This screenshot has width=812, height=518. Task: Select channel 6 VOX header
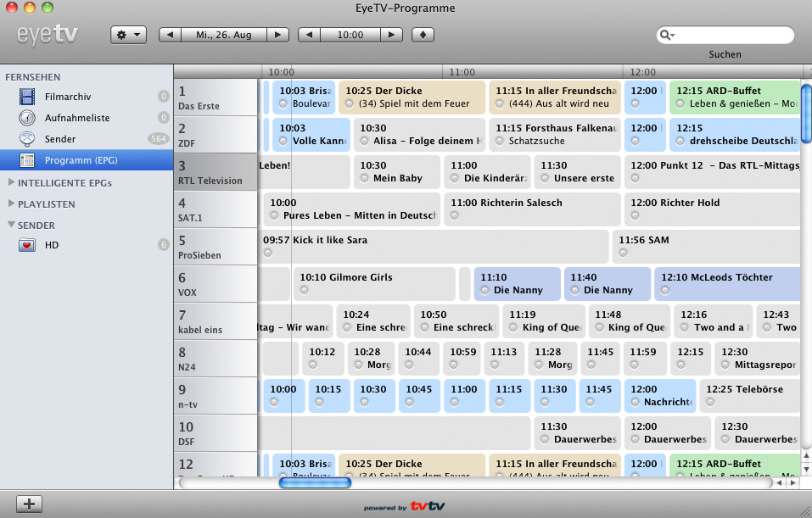[x=216, y=283]
